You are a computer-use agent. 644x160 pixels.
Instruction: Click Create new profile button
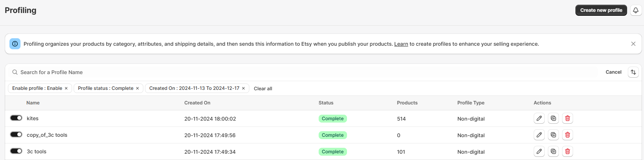(601, 10)
